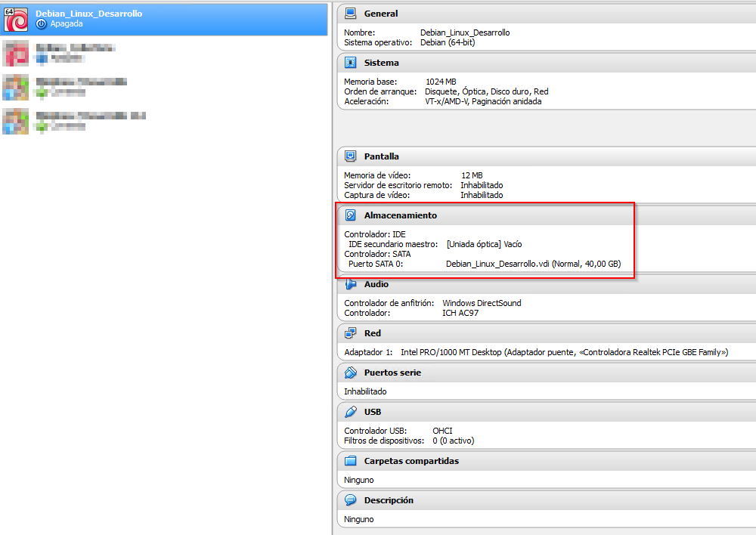This screenshot has height=535, width=756.
Task: Click the Apagada status text
Action: click(x=67, y=23)
